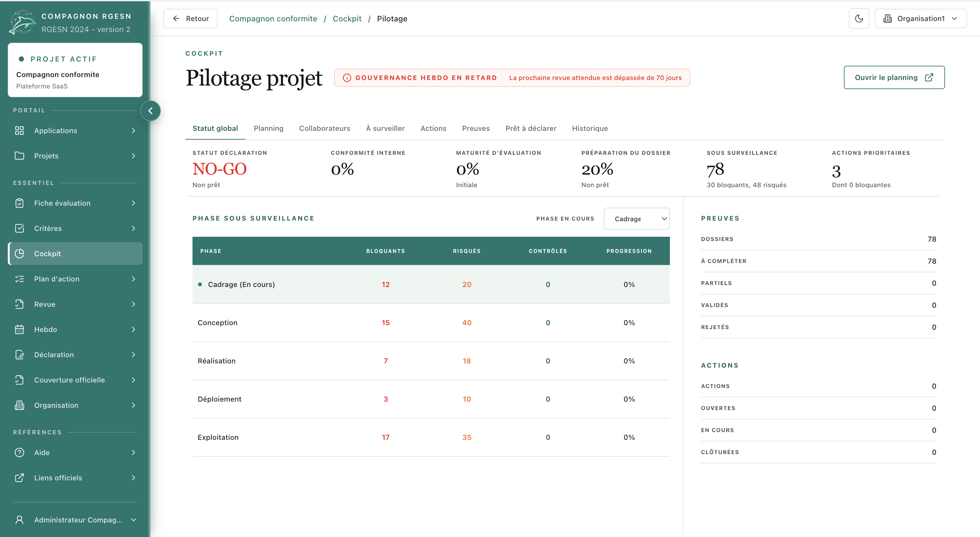Click the Liens officiels external link icon
Image resolution: width=980 pixels, height=537 pixels.
19,478
